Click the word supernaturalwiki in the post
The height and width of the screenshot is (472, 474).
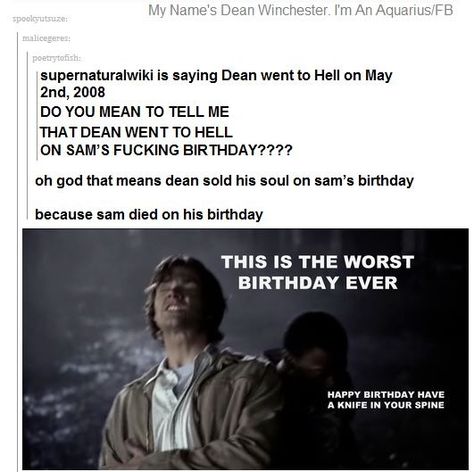click(x=97, y=75)
